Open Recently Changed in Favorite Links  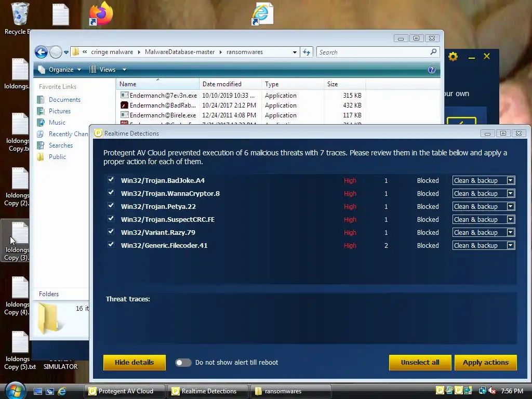click(63, 134)
